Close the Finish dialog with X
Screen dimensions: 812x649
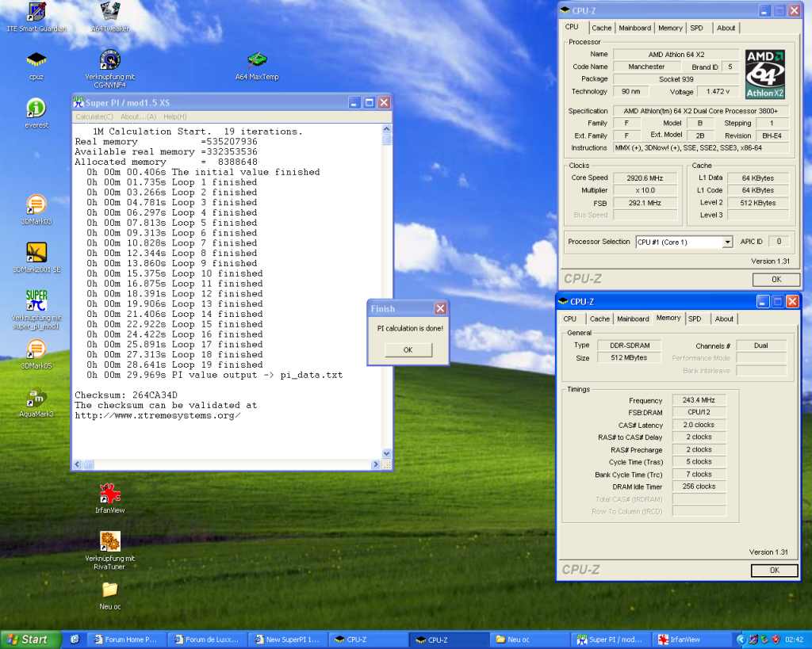click(440, 308)
